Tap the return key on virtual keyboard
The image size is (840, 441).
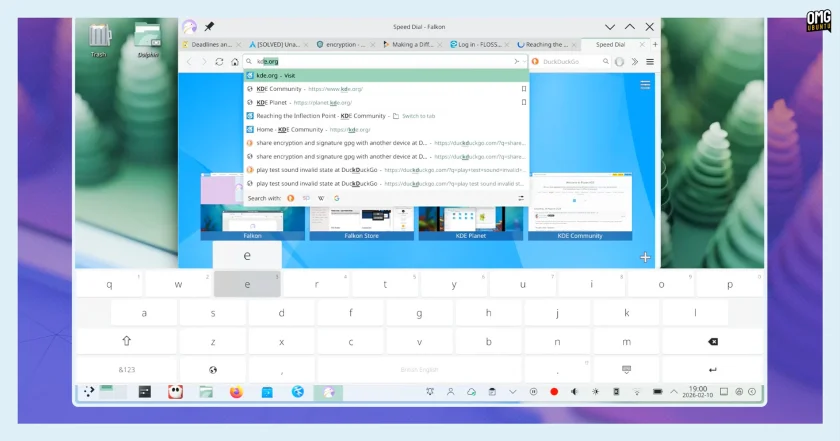point(712,370)
